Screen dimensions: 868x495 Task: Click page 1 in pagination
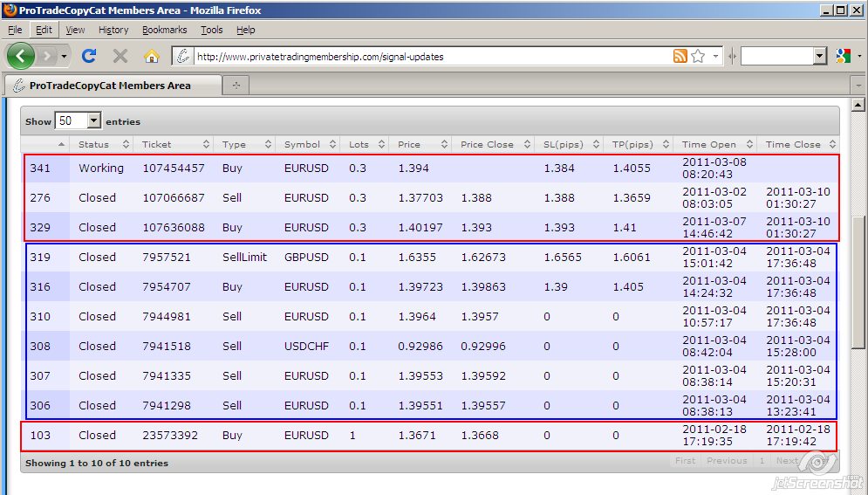tap(762, 461)
